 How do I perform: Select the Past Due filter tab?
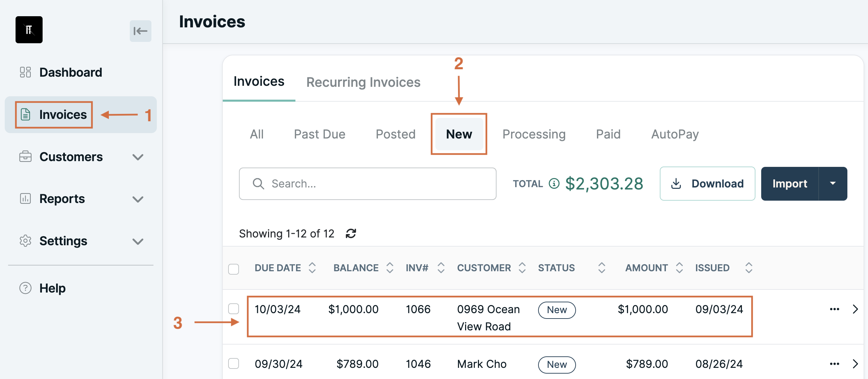(x=319, y=134)
